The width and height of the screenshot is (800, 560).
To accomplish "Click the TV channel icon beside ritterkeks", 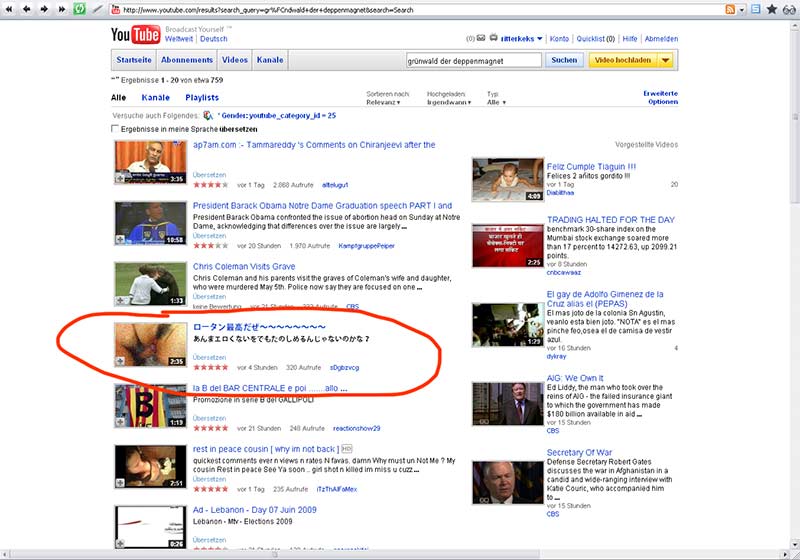I will tap(493, 38).
